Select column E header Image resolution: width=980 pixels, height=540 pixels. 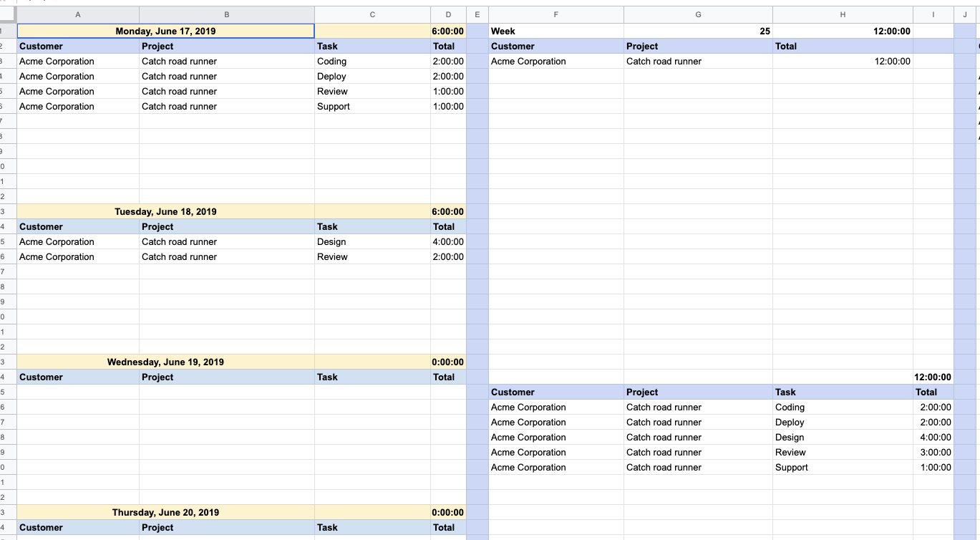477,15
